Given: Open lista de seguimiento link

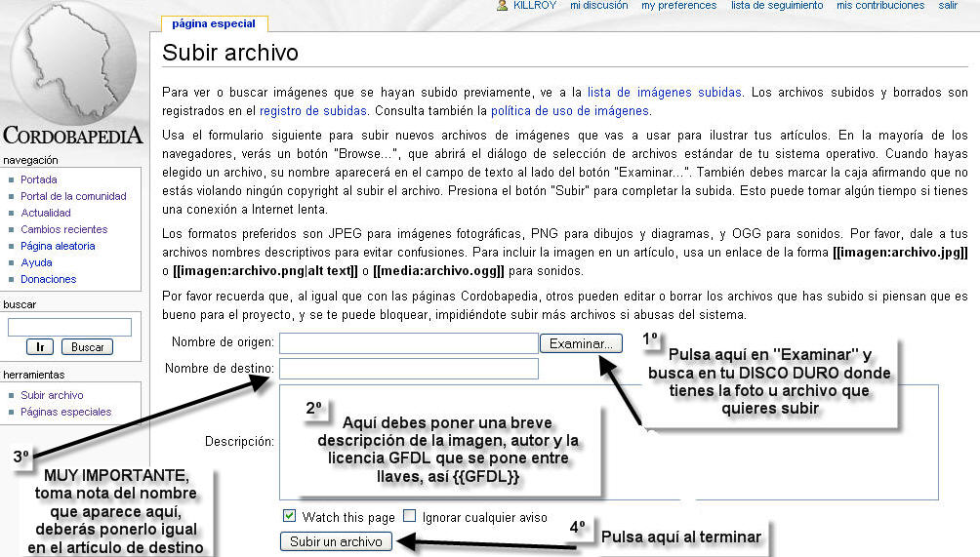Looking at the screenshot, I should 777,5.
